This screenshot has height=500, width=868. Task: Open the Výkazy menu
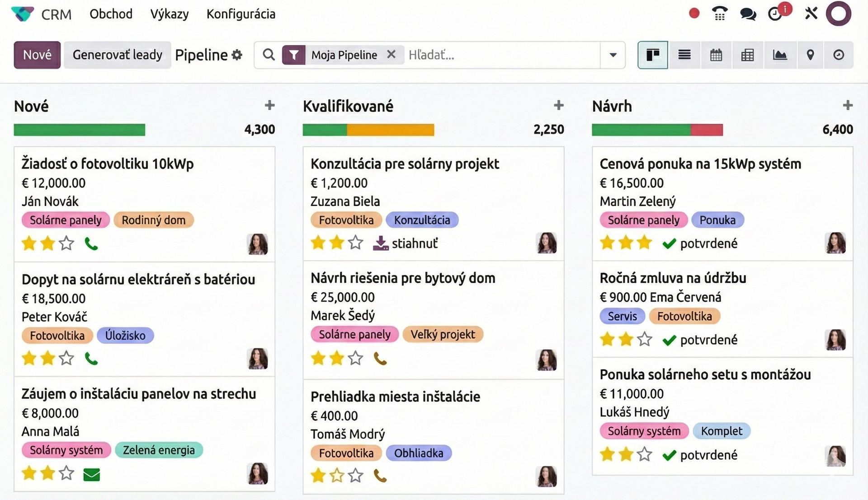pyautogui.click(x=170, y=14)
